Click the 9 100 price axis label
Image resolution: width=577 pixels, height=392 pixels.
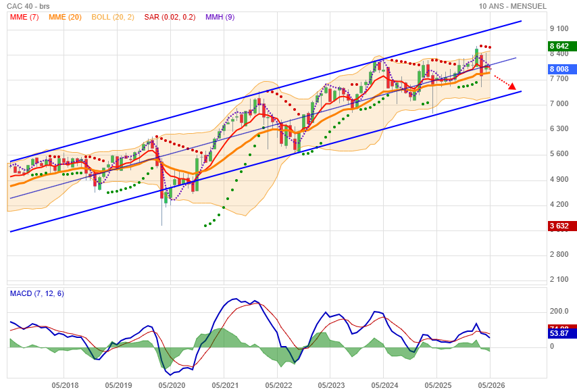click(x=559, y=28)
